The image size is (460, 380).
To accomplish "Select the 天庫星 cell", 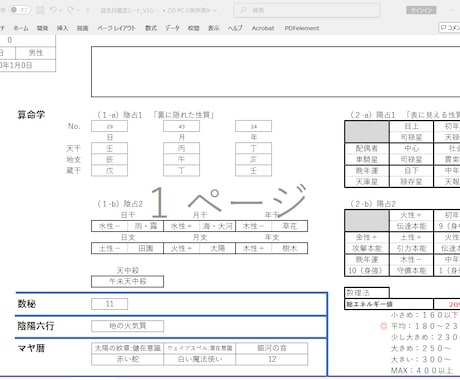I will (x=366, y=182).
